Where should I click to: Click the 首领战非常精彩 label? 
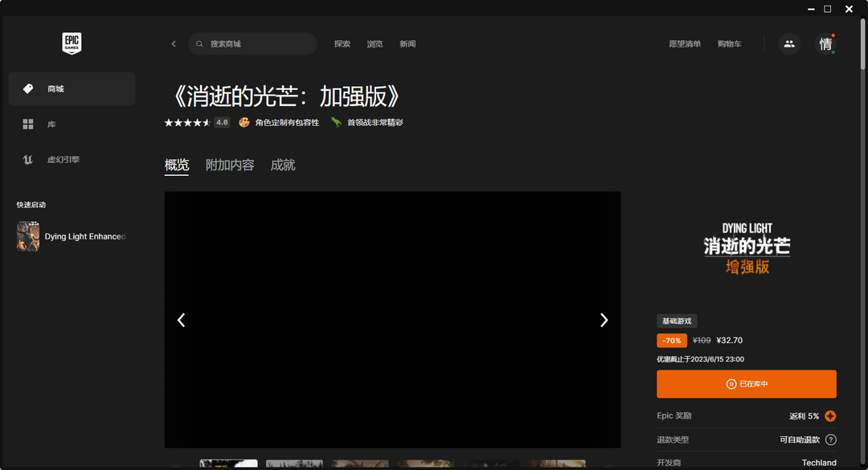[x=375, y=122]
